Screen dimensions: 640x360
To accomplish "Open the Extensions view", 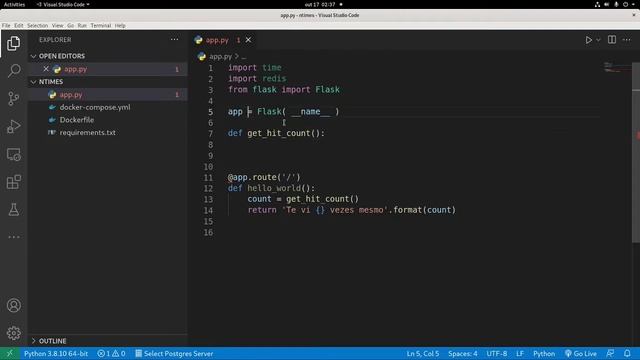I will click(x=13, y=182).
